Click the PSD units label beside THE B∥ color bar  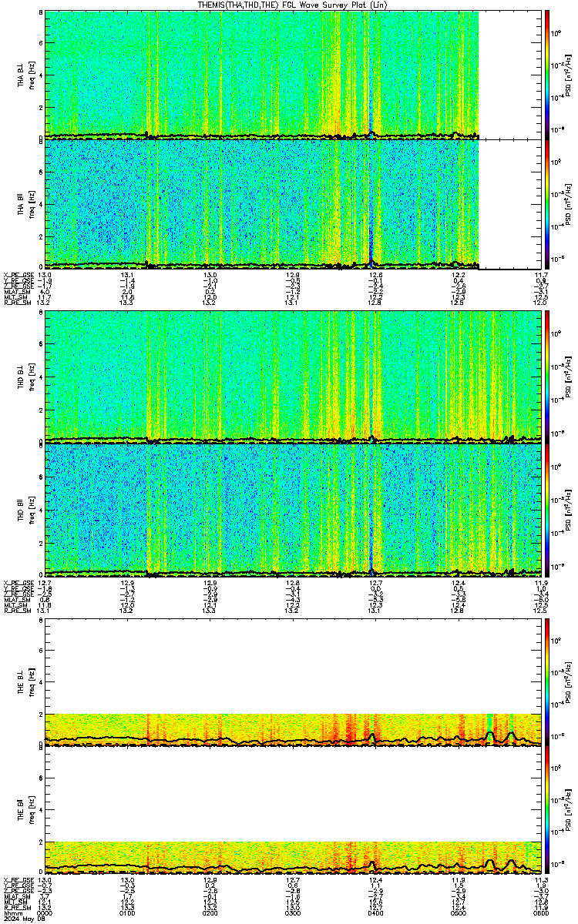tap(568, 810)
